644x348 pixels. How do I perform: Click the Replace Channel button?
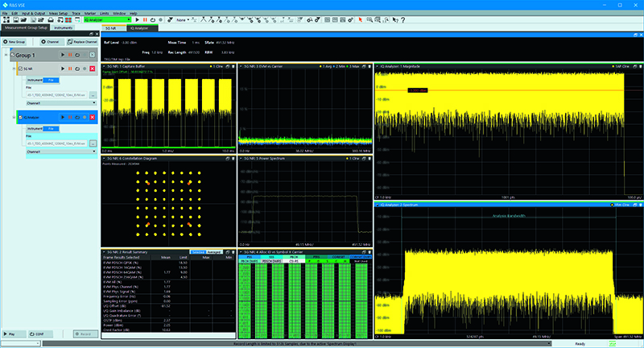[x=82, y=40]
